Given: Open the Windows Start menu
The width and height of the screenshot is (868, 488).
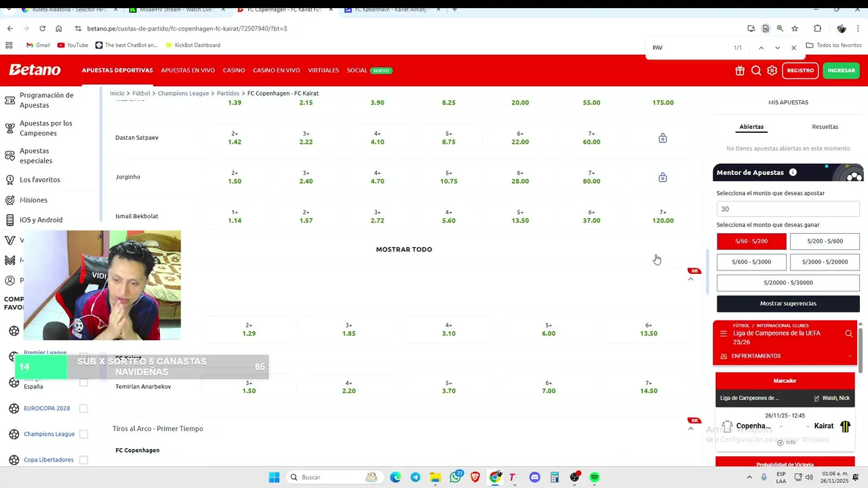Looking at the screenshot, I should [x=274, y=477].
